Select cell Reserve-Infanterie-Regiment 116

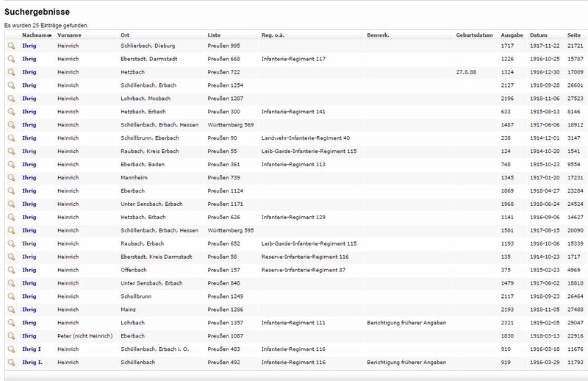(x=304, y=257)
